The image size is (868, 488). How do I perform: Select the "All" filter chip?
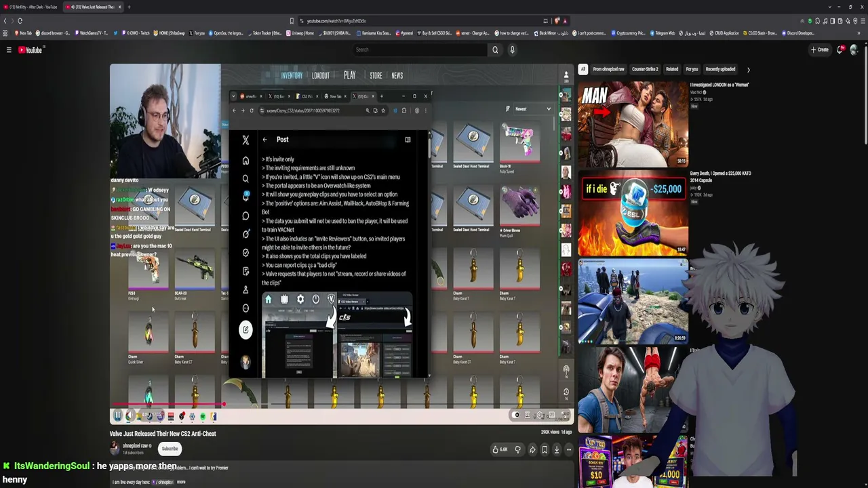click(x=583, y=69)
